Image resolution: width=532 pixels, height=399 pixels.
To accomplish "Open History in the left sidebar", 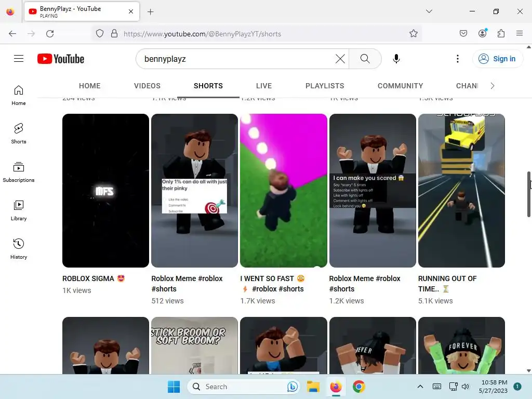I will pos(19,249).
